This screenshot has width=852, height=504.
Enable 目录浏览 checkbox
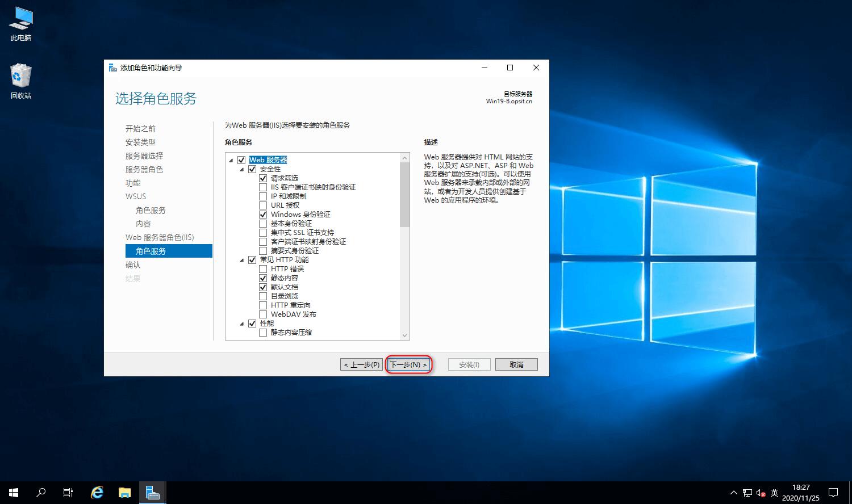coord(263,296)
